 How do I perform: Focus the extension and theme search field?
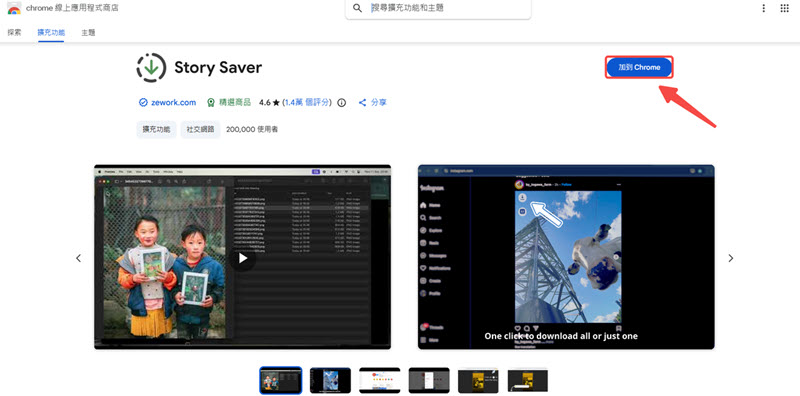point(438,8)
